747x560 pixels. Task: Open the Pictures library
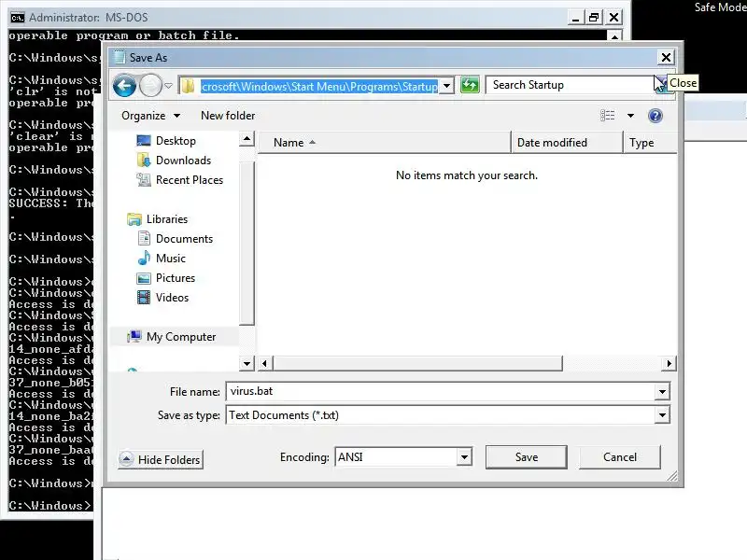click(x=176, y=277)
